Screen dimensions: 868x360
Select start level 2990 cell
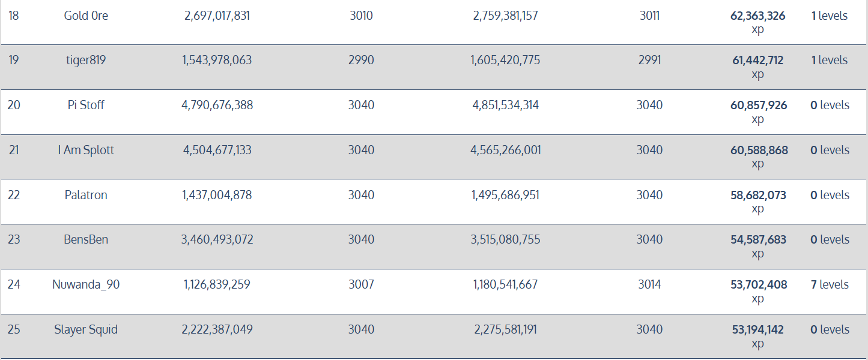[x=361, y=60]
